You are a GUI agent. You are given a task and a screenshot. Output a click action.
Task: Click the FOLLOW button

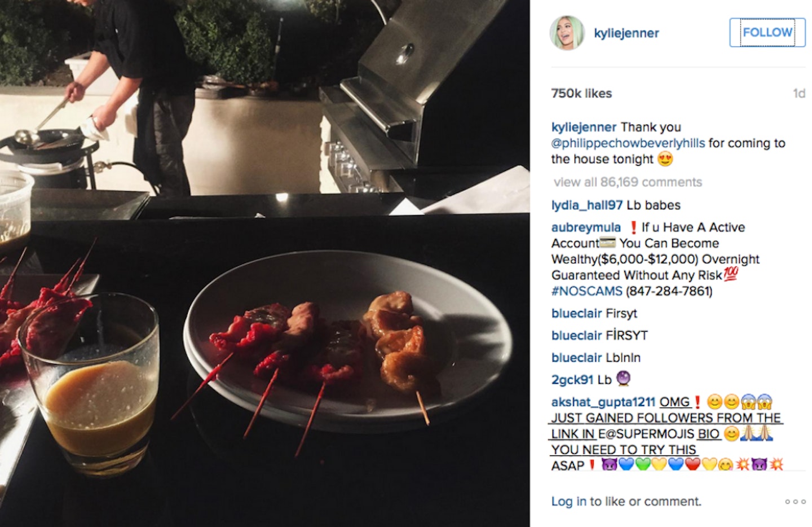[767, 32]
